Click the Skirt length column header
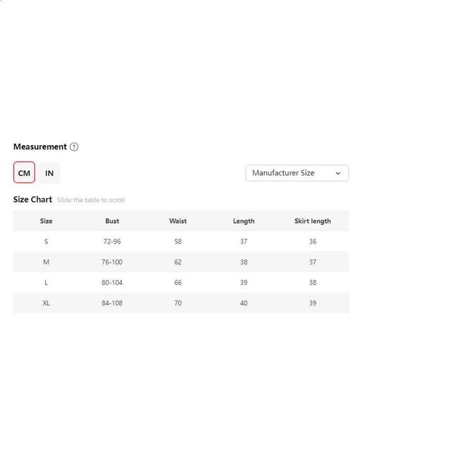 click(x=313, y=221)
